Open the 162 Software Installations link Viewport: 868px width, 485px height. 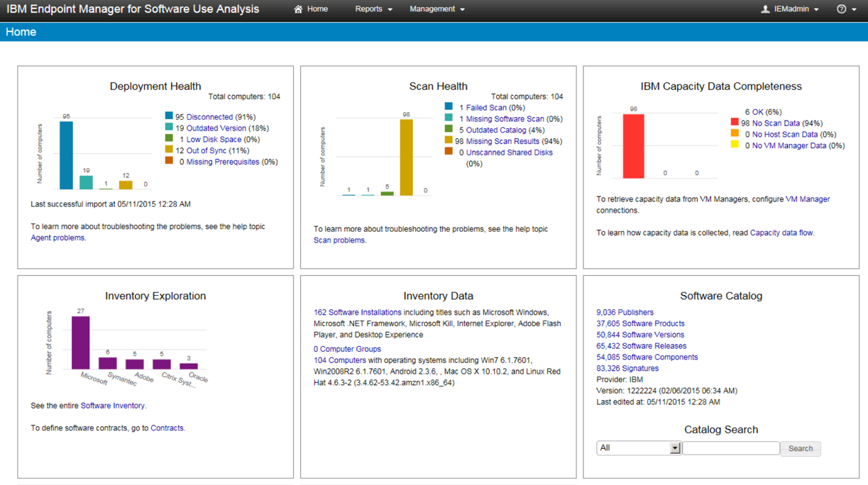point(358,312)
